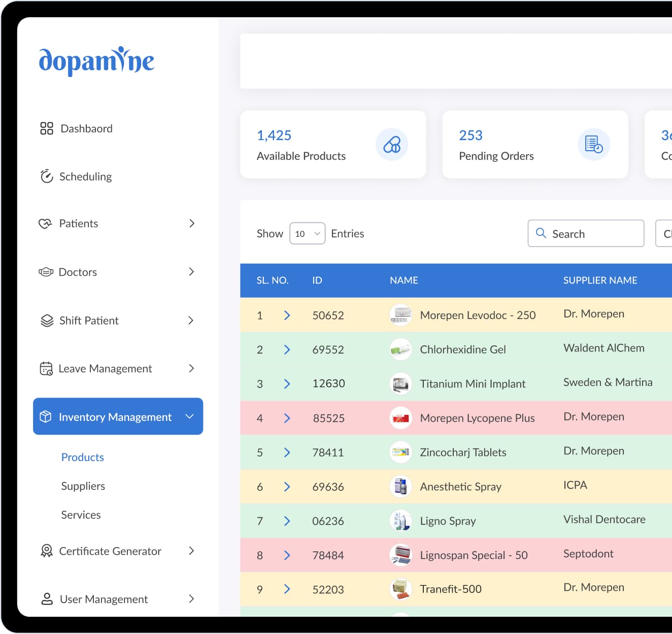Expand row 4 using its chevron

tap(287, 418)
